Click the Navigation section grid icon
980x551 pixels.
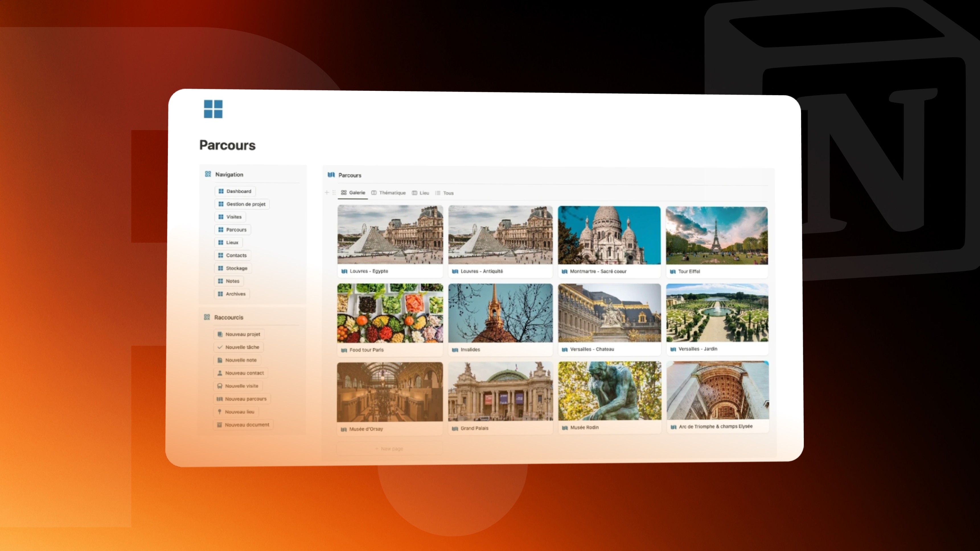pyautogui.click(x=208, y=174)
